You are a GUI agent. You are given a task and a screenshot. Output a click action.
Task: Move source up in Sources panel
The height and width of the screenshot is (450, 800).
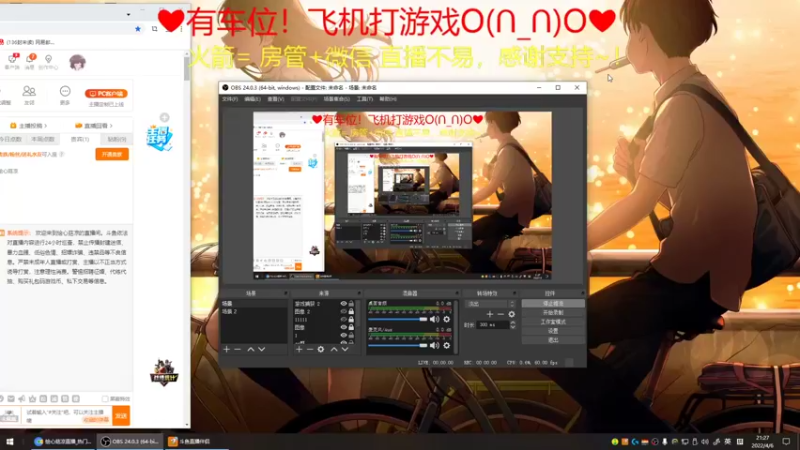coord(334,349)
